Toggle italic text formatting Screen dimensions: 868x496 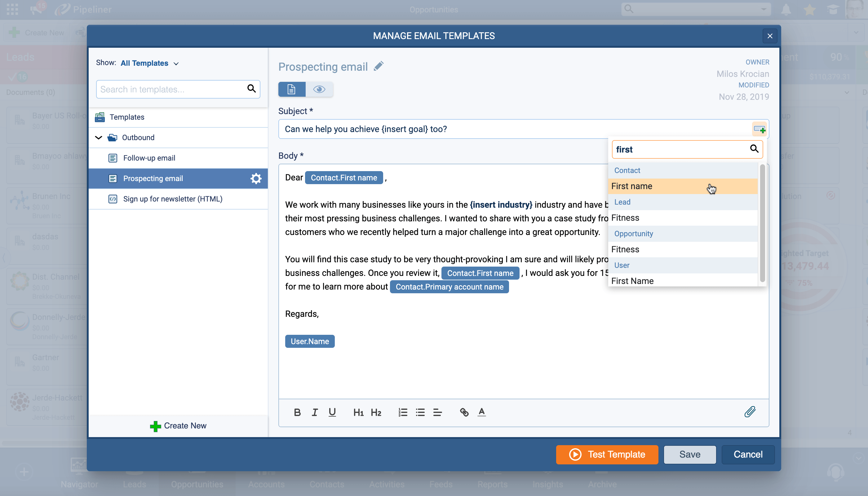(x=315, y=413)
